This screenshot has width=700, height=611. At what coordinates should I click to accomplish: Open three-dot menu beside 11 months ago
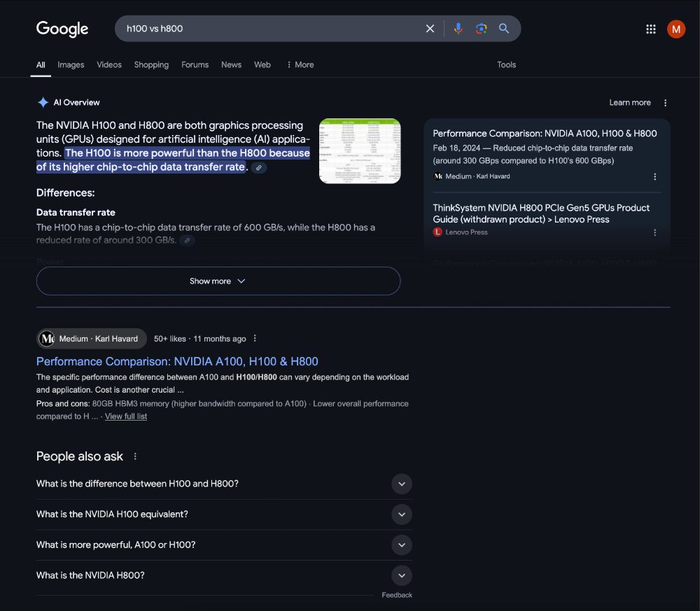(x=255, y=338)
